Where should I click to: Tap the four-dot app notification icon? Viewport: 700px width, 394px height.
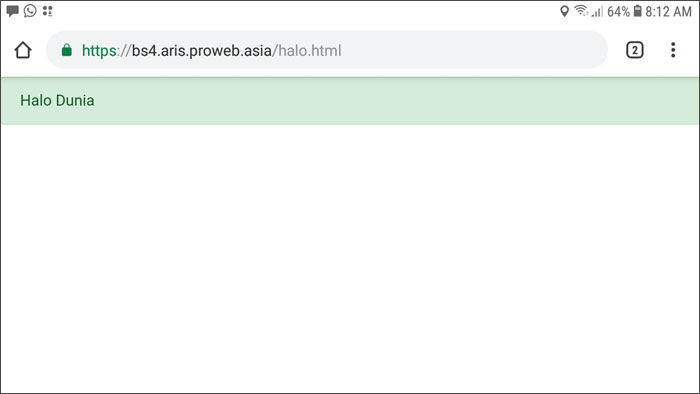[x=47, y=11]
